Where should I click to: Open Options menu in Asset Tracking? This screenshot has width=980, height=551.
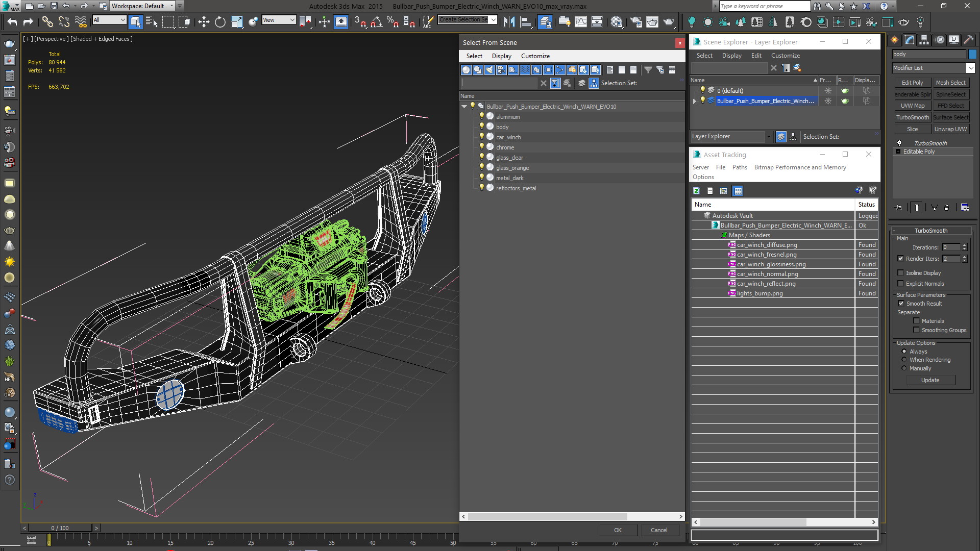703,177
